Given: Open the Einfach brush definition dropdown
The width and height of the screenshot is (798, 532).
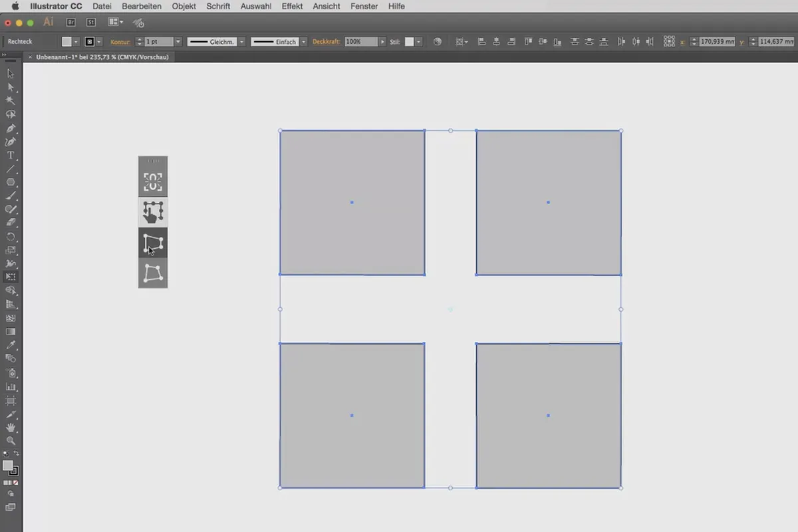Looking at the screenshot, I should coord(304,41).
